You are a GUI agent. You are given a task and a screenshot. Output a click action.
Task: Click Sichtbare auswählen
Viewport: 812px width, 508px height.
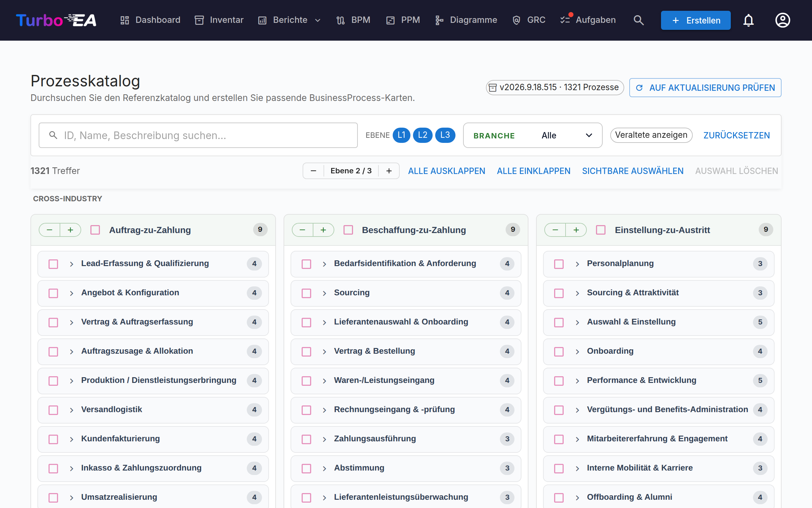632,171
